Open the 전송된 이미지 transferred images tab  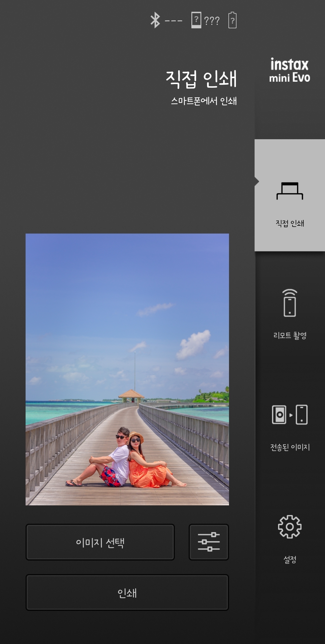290,427
